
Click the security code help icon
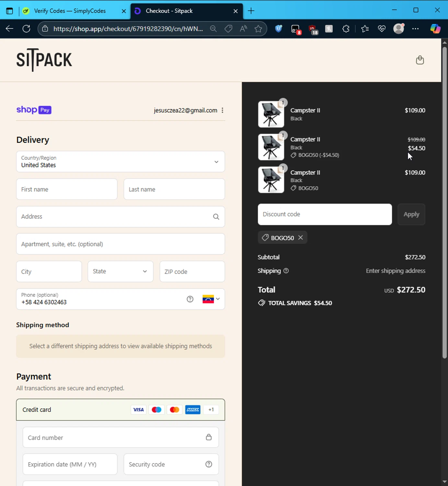[x=209, y=464]
